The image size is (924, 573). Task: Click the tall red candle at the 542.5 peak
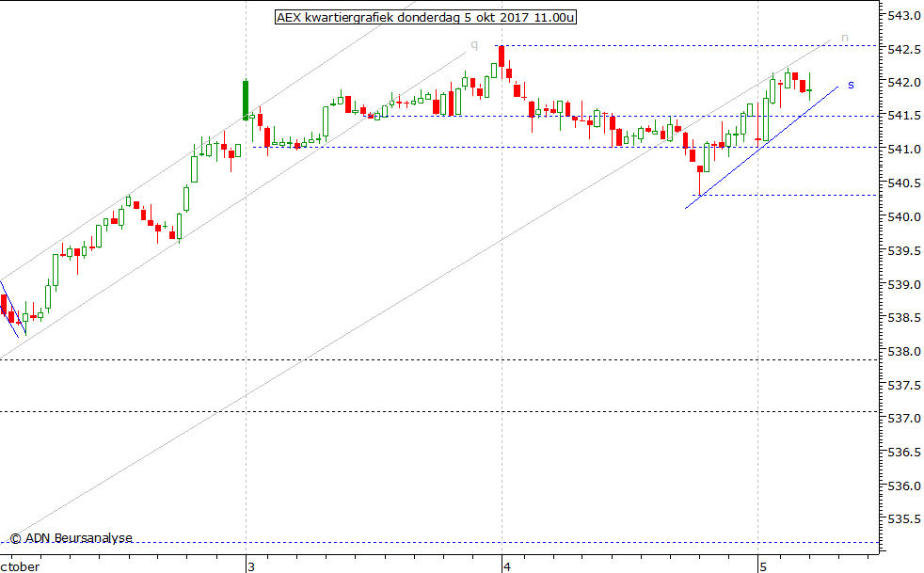click(x=502, y=56)
